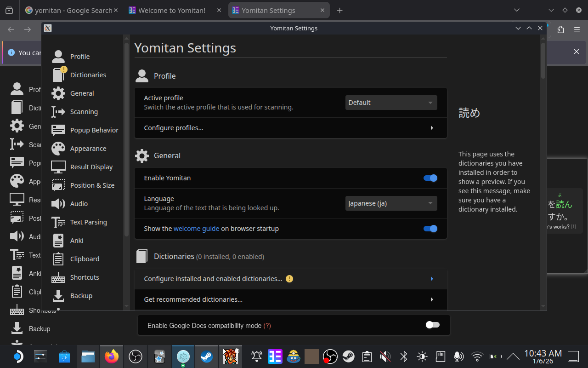The width and height of the screenshot is (588, 368).
Task: Click the Anki card icon in sidebar
Action: tap(58, 241)
